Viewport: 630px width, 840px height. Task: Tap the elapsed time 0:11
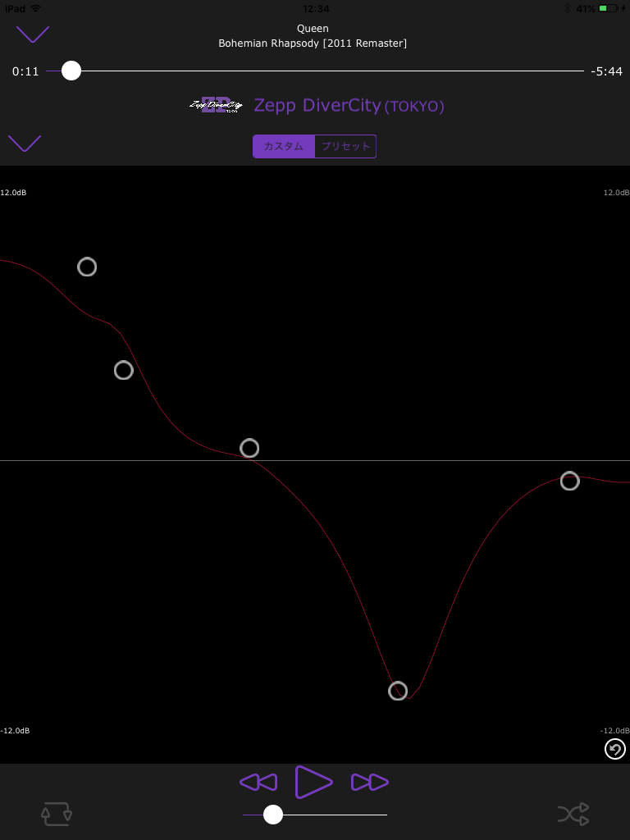click(25, 71)
